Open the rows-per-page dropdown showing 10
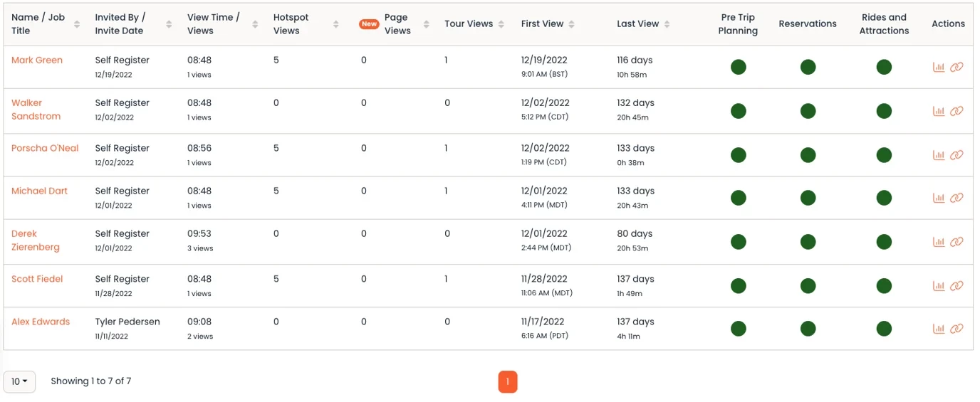The width and height of the screenshot is (980, 402). point(19,381)
